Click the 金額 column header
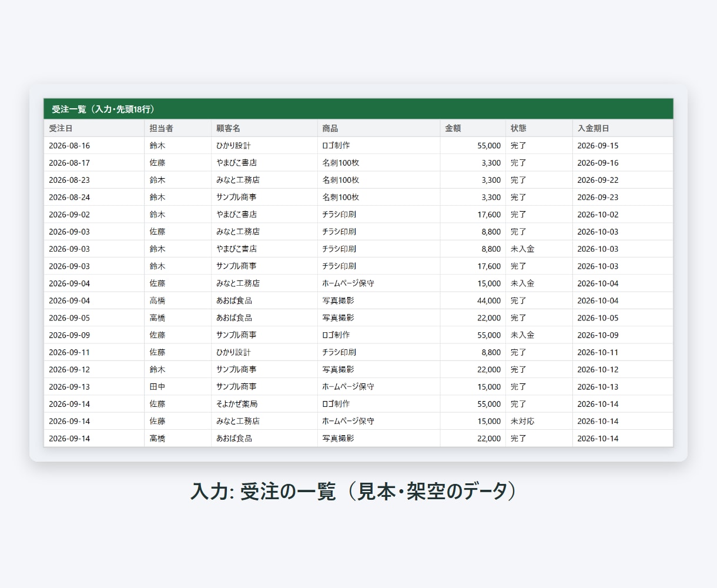The image size is (717, 588). point(473,128)
